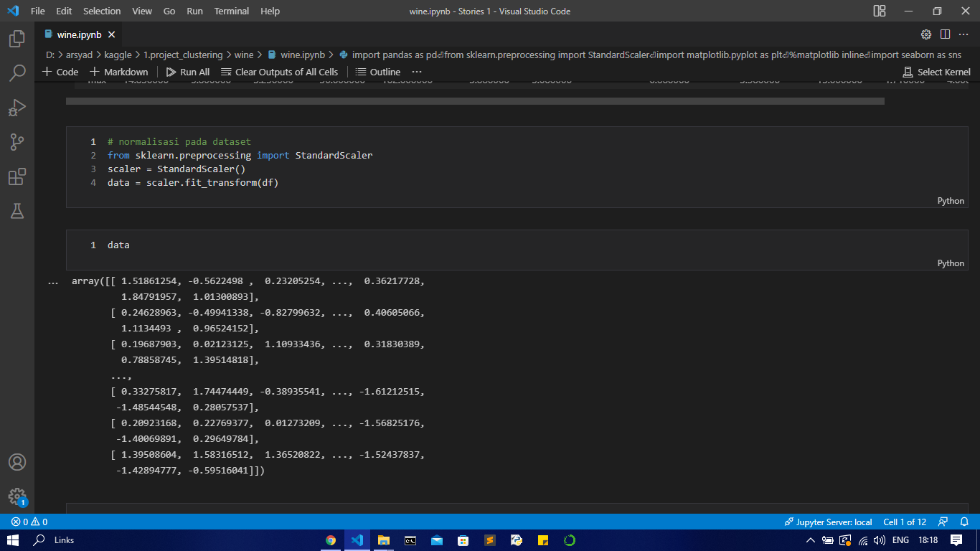Change language of 'data' cell via Python label
Screen dimensions: 980x551
point(951,263)
